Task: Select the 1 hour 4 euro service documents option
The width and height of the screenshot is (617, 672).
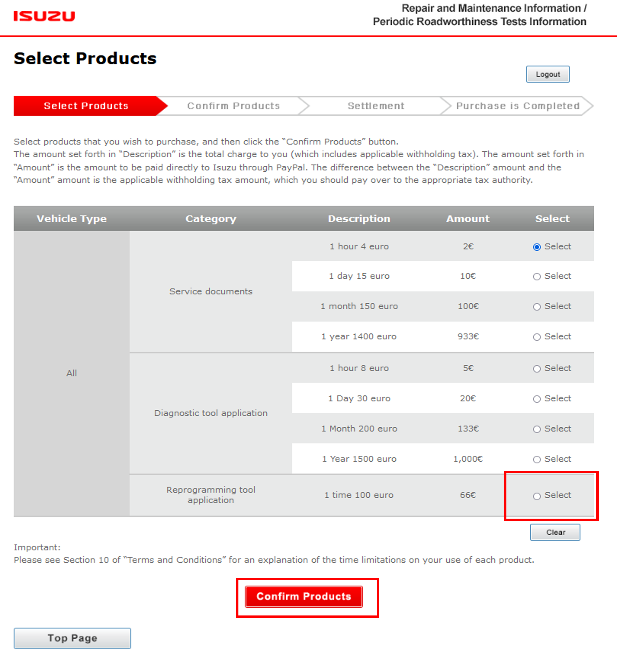Action: (x=537, y=247)
